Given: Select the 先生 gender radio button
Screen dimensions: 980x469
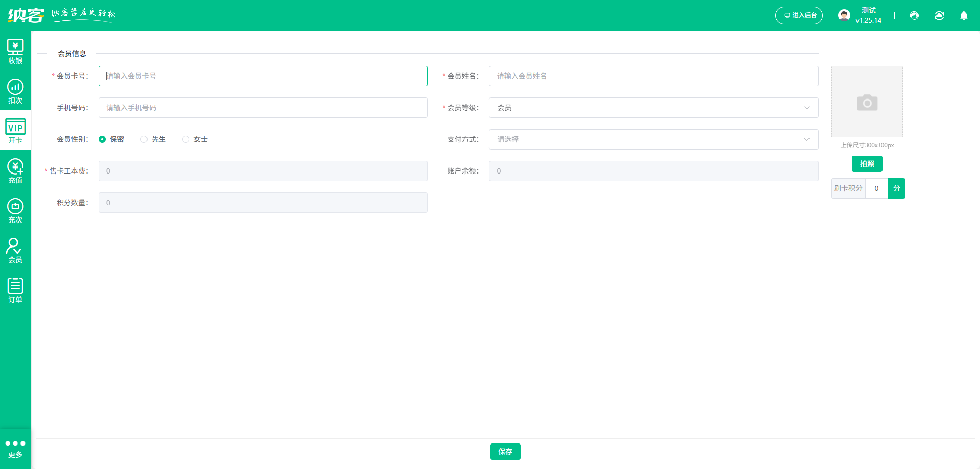Looking at the screenshot, I should [144, 139].
